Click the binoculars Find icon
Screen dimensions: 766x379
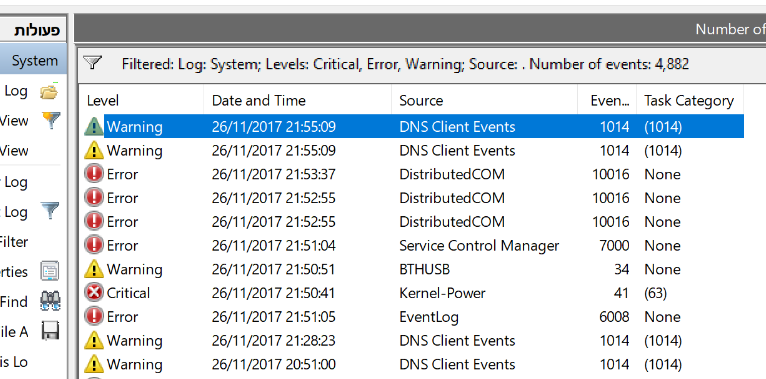point(50,301)
